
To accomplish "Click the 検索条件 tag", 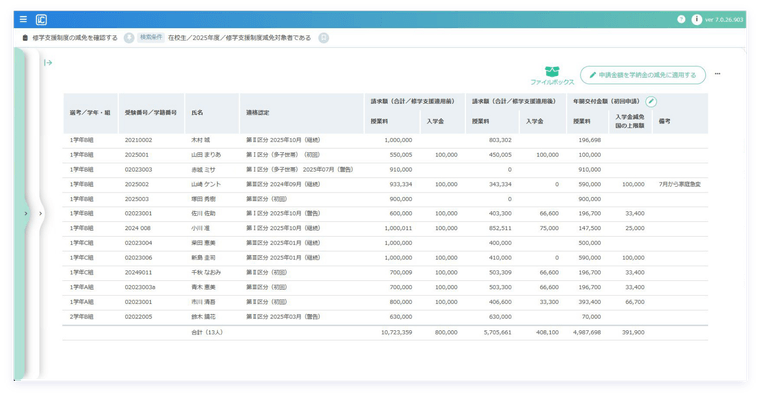I will (151, 37).
